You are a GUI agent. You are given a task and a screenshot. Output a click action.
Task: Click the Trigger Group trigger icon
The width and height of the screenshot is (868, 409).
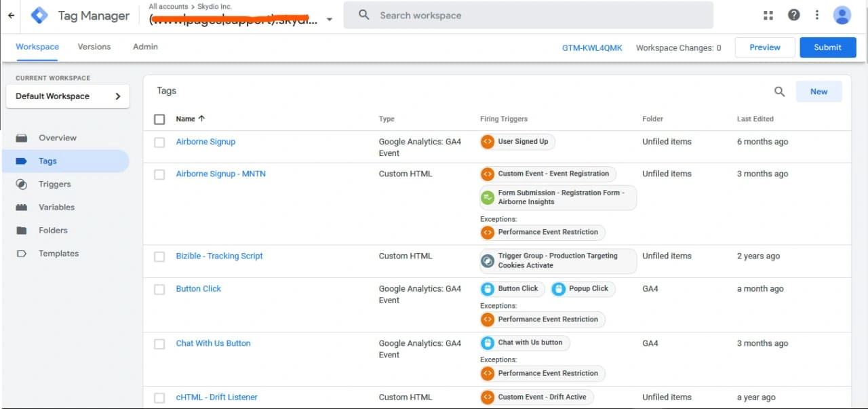(487, 260)
